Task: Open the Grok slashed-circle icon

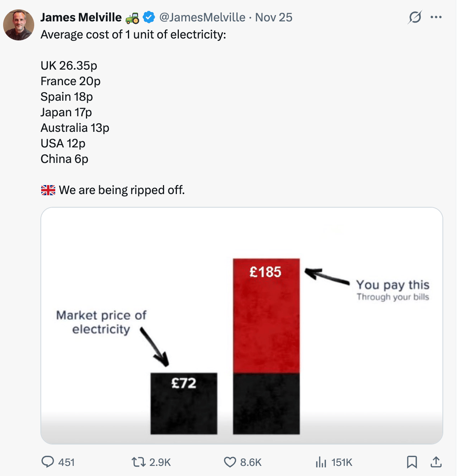Action: pyautogui.click(x=415, y=17)
